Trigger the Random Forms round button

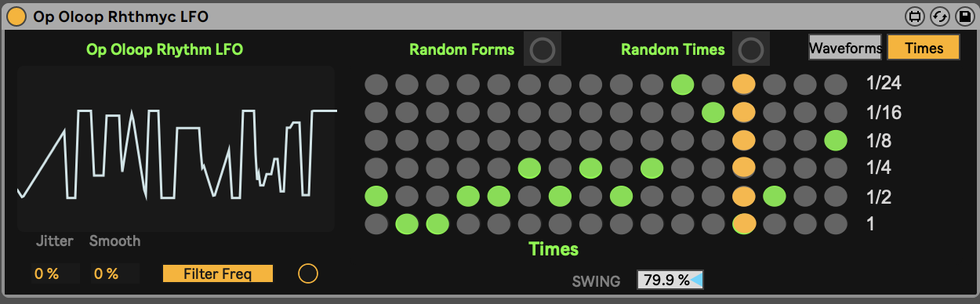[x=543, y=50]
